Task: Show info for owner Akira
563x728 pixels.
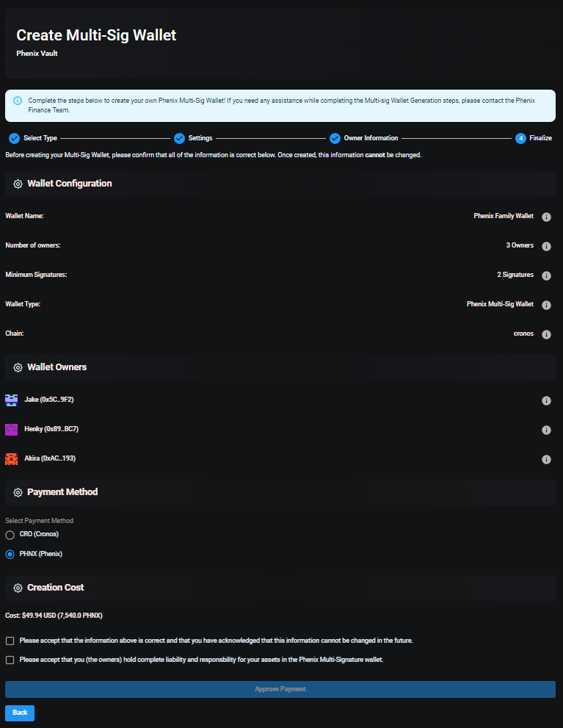Action: pyautogui.click(x=546, y=459)
